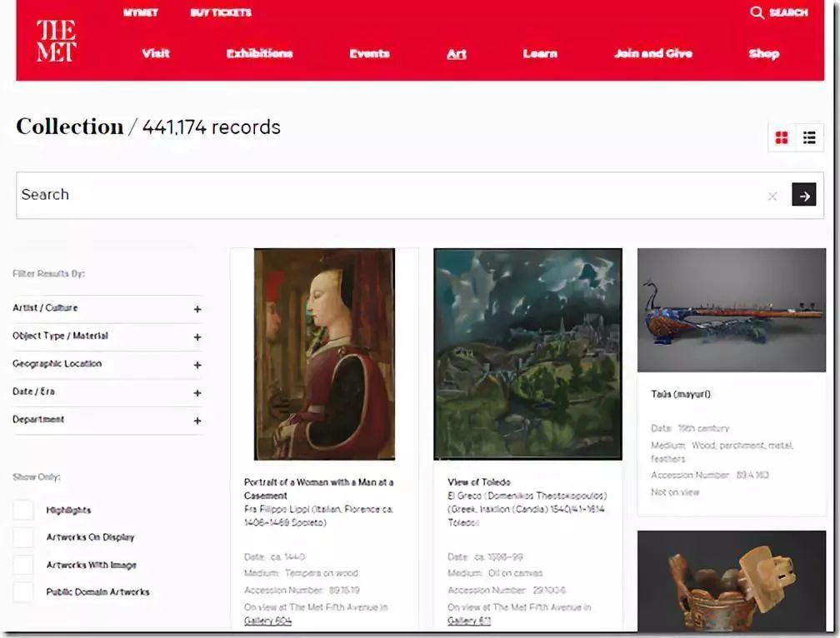Select the 'Not on view' text

675,492
